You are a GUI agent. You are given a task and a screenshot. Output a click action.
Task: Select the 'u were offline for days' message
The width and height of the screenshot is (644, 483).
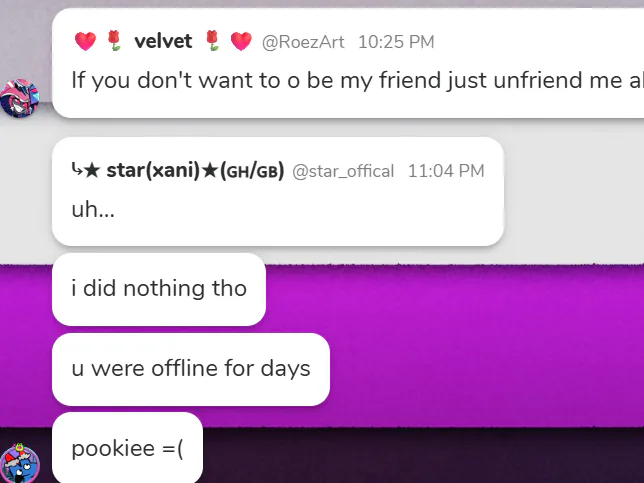point(191,370)
